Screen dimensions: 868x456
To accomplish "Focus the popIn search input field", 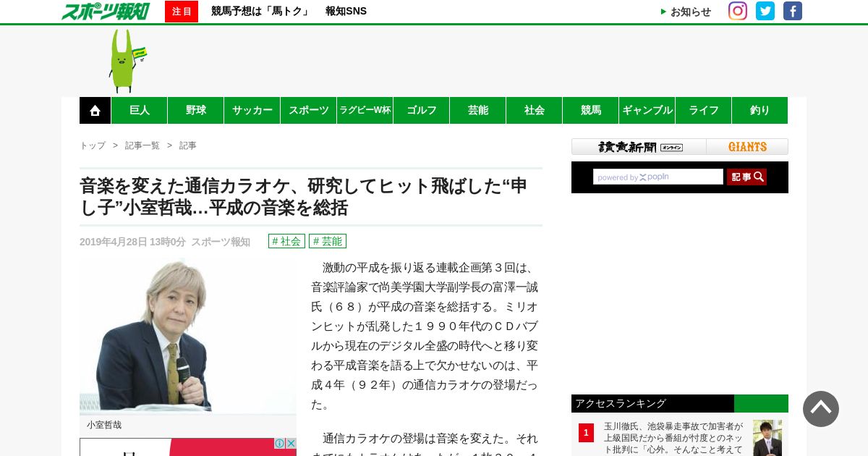I will (x=658, y=177).
